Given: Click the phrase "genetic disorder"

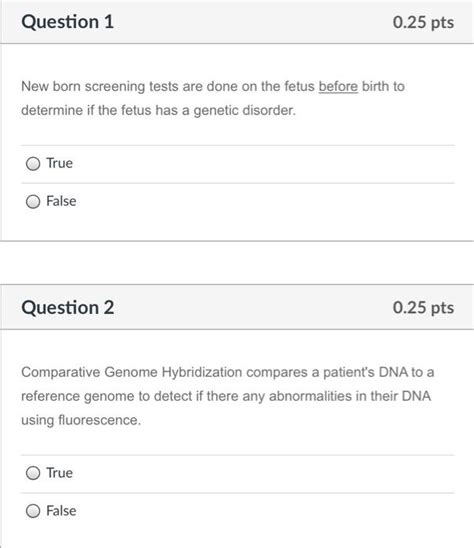Looking at the screenshot, I should coord(244,110).
